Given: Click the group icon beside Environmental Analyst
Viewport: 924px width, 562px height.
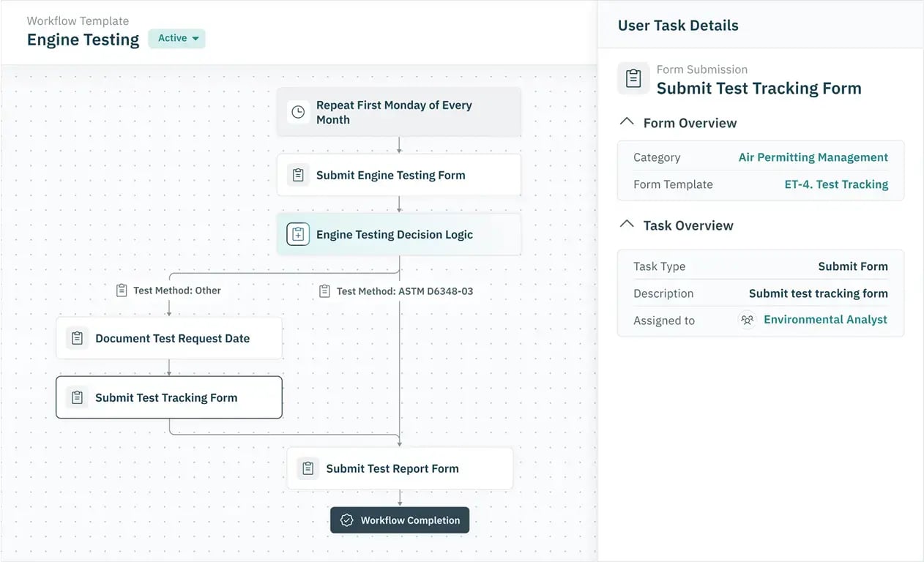Looking at the screenshot, I should pos(747,320).
